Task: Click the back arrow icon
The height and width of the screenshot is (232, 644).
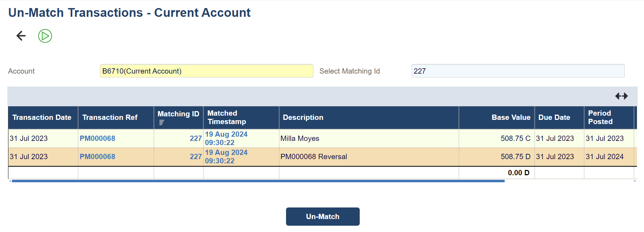Action: click(x=21, y=36)
